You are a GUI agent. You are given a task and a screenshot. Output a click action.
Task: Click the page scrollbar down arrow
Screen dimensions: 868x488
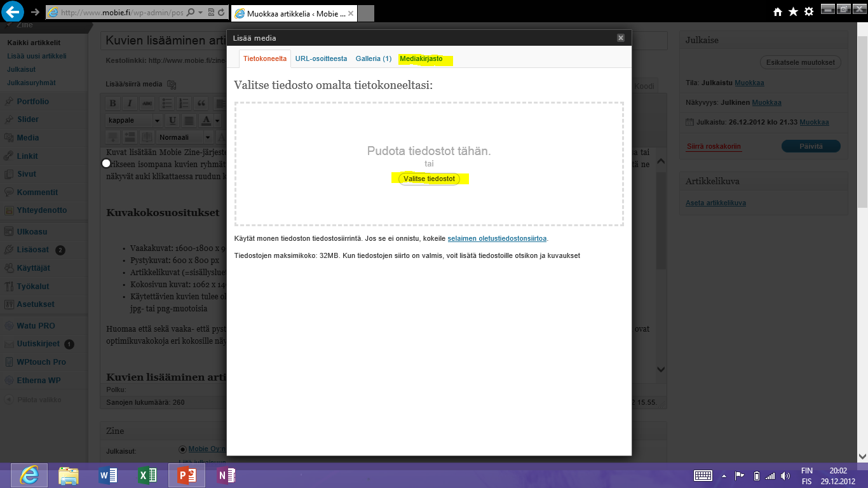tap(862, 456)
